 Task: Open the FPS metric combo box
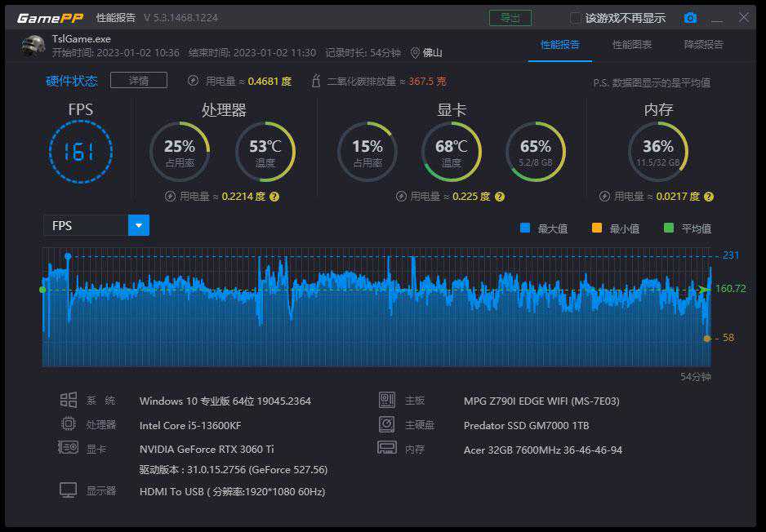pyautogui.click(x=86, y=226)
